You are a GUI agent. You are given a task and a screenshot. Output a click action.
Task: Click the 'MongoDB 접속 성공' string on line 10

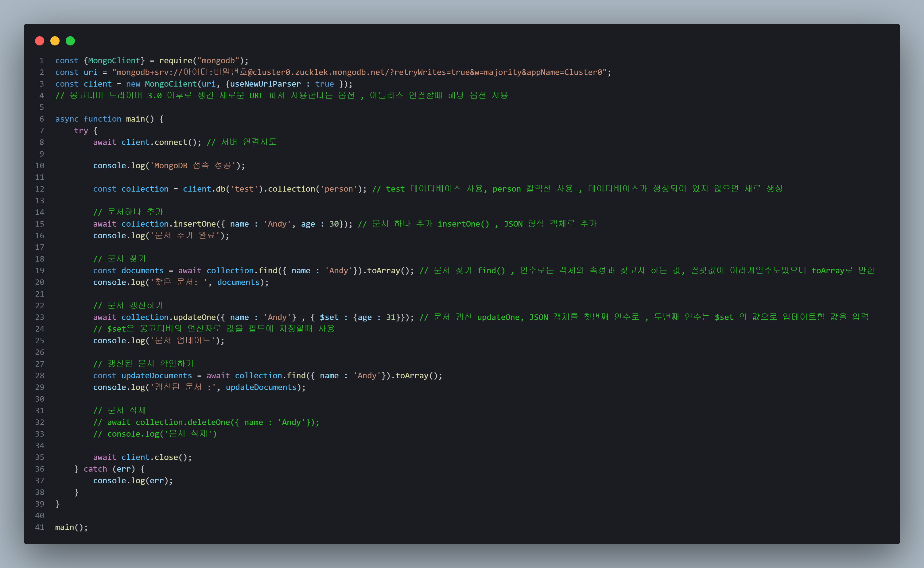click(193, 165)
